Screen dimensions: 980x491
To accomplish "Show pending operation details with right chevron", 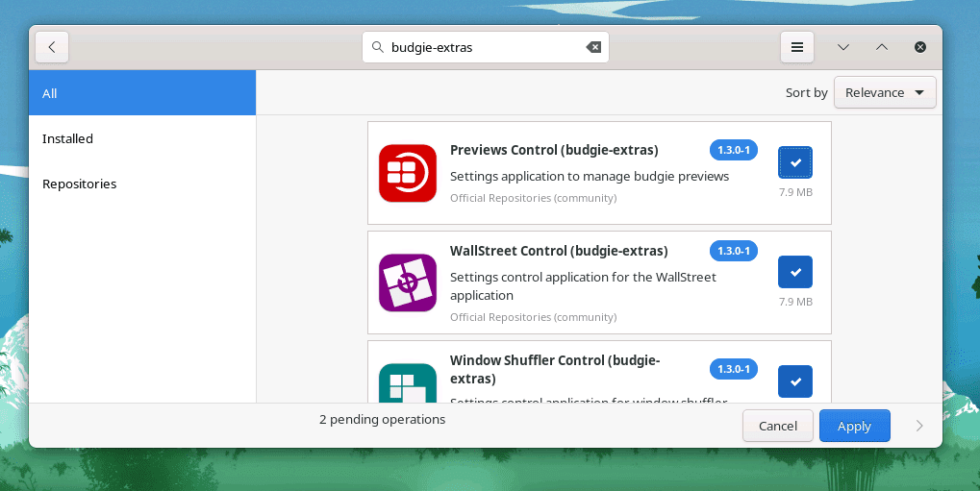I will [x=918, y=426].
